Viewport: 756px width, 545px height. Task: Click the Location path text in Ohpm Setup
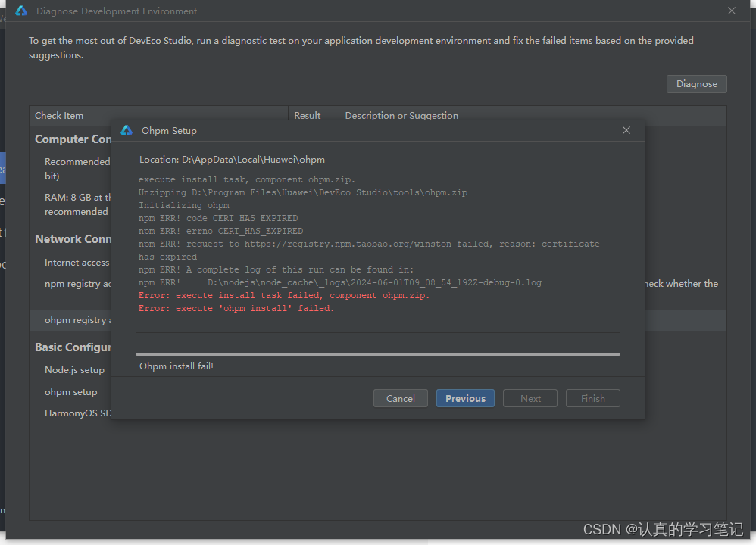(232, 160)
